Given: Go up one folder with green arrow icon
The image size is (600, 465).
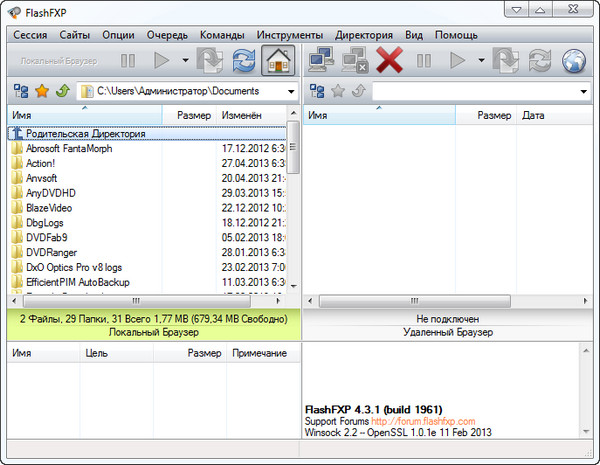Looking at the screenshot, I should [62, 91].
